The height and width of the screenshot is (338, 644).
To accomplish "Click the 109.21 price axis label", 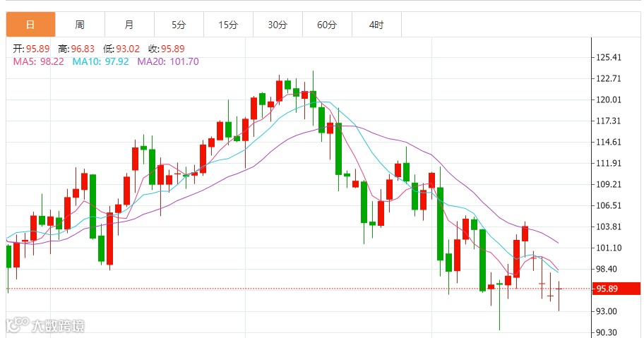I will click(609, 185).
